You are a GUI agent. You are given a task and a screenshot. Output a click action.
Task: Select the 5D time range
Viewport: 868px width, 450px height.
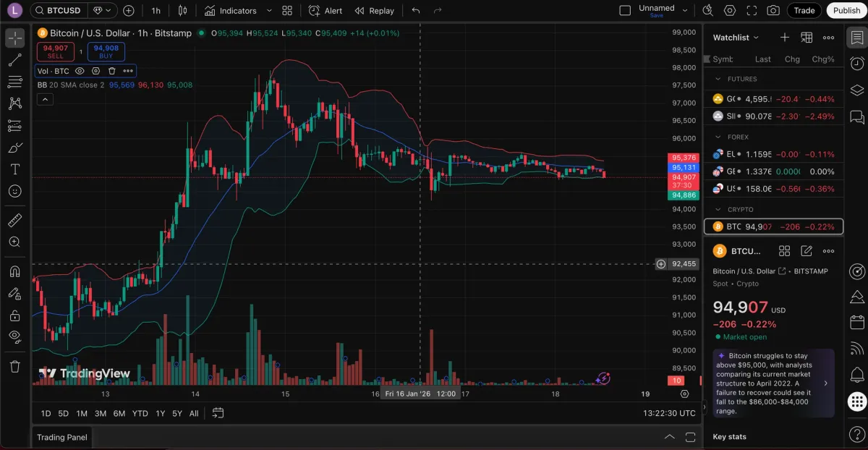click(64, 414)
